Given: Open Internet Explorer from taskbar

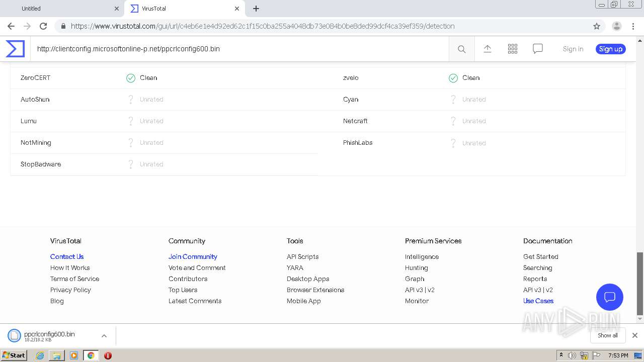Looking at the screenshot, I should point(40,355).
